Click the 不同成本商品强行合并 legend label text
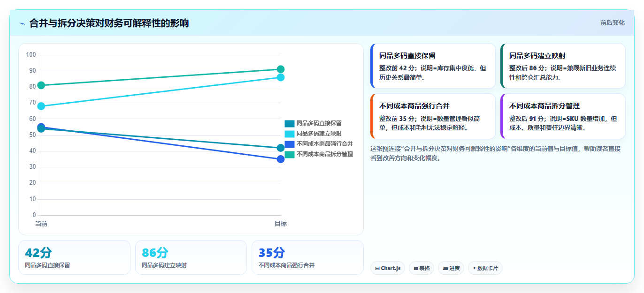Viewport: 644px width, 293px height. click(325, 144)
